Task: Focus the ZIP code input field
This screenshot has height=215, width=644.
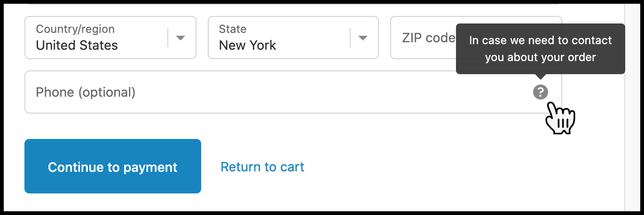Action: [x=476, y=38]
